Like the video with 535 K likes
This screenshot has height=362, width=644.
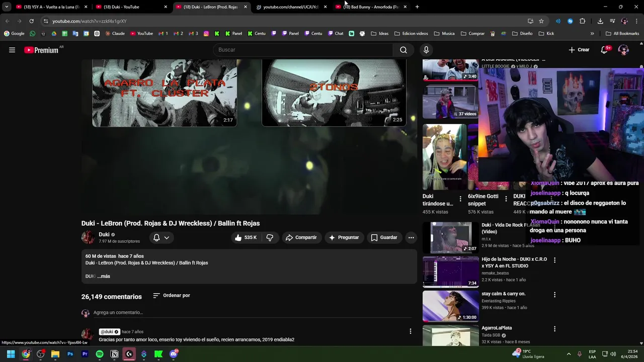246,237
